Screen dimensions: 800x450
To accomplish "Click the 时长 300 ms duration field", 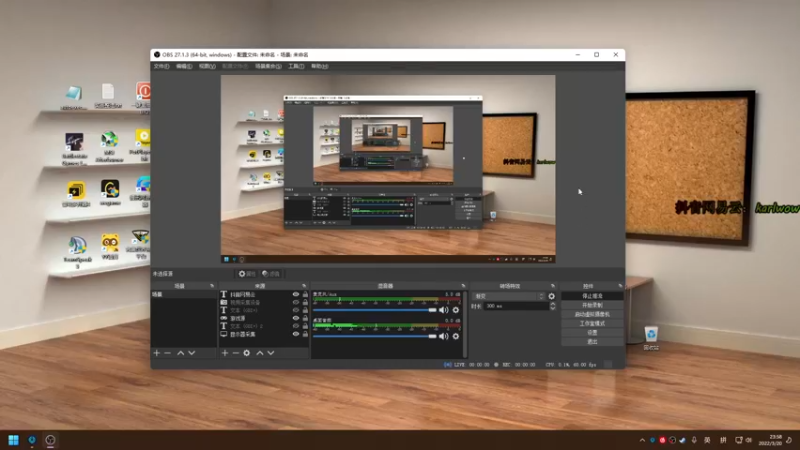I will tap(516, 306).
